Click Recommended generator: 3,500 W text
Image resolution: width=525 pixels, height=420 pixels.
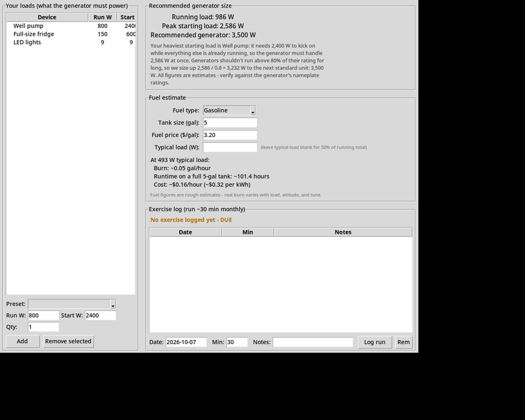coord(203,35)
